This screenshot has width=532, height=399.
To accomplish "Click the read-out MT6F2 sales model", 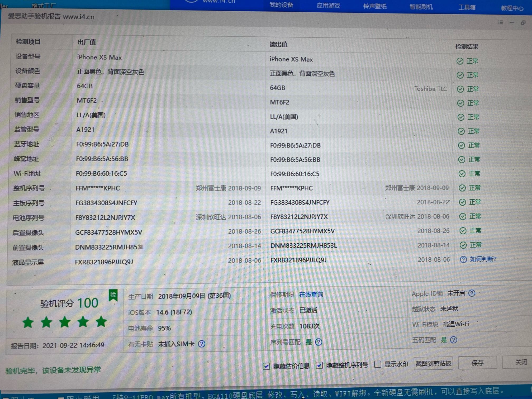I will [x=279, y=102].
